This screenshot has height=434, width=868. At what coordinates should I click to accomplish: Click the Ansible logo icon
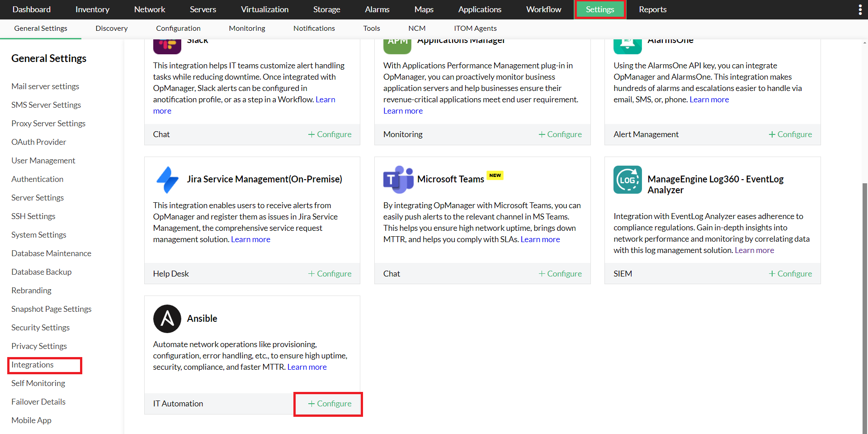167,319
